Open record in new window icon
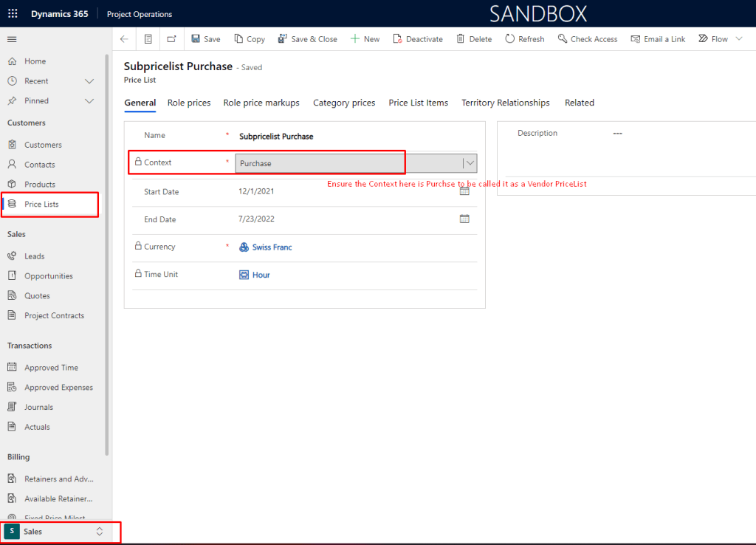 (x=172, y=39)
